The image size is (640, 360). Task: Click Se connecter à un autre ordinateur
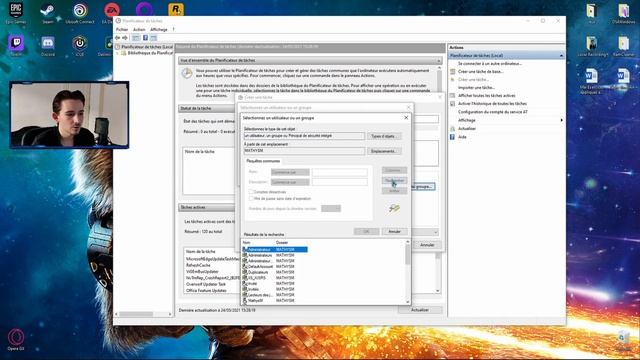pyautogui.click(x=490, y=64)
